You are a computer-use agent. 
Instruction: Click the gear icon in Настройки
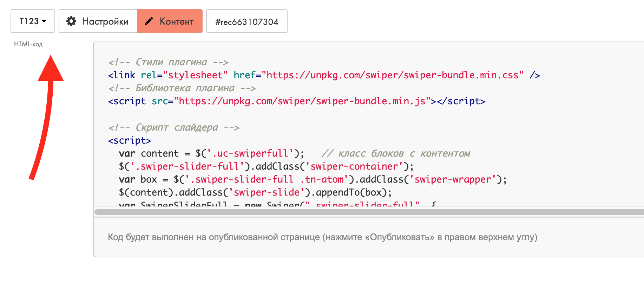pos(71,21)
